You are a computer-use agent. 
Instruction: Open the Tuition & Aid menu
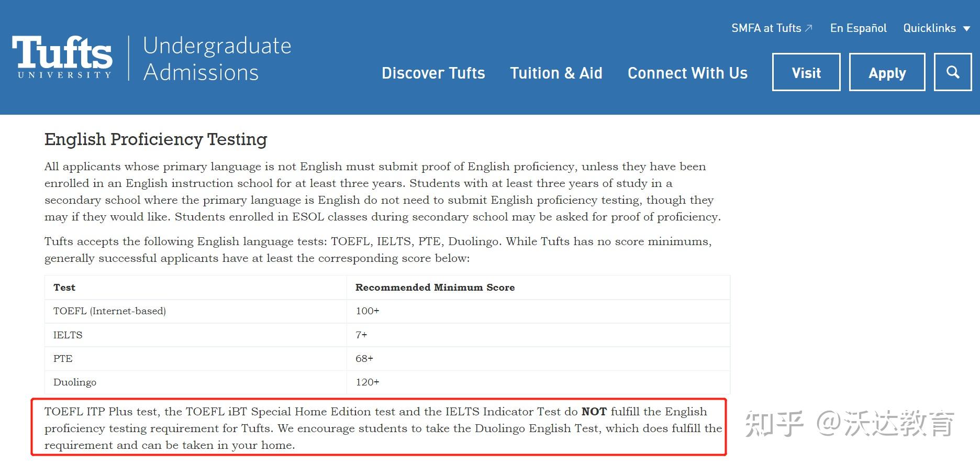point(556,73)
